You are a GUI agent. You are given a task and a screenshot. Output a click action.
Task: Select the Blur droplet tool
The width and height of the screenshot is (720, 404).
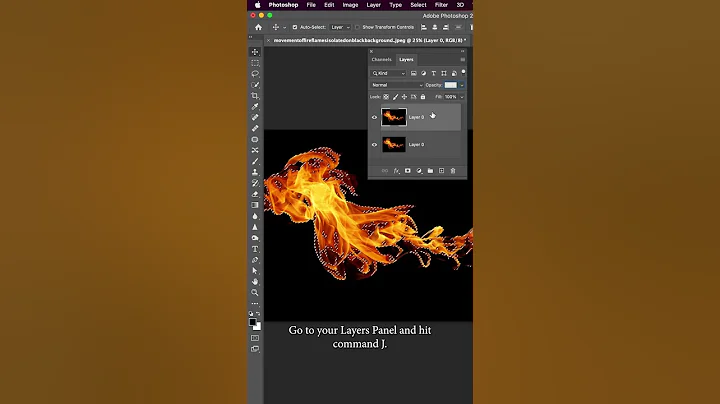click(255, 216)
